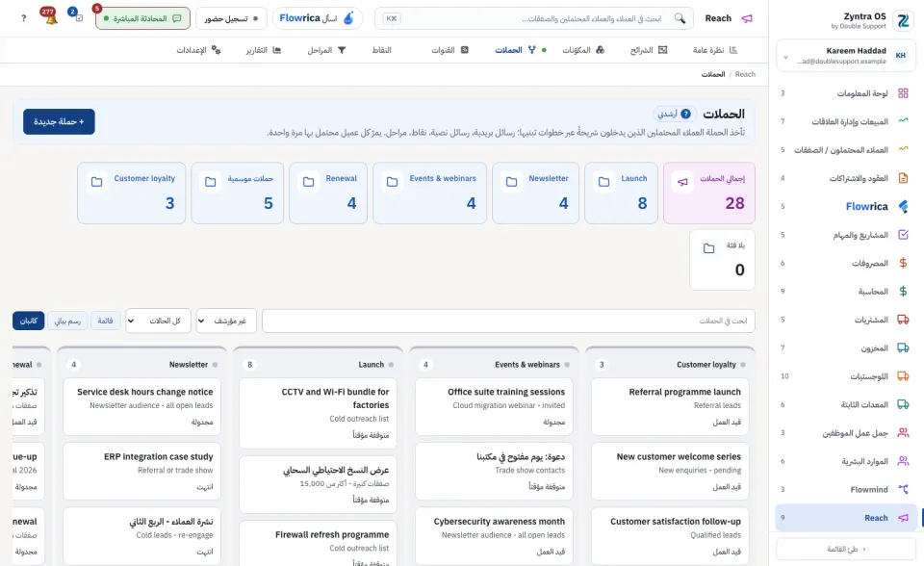
Task: Go to القنوات channels tab
Action: tap(449, 50)
